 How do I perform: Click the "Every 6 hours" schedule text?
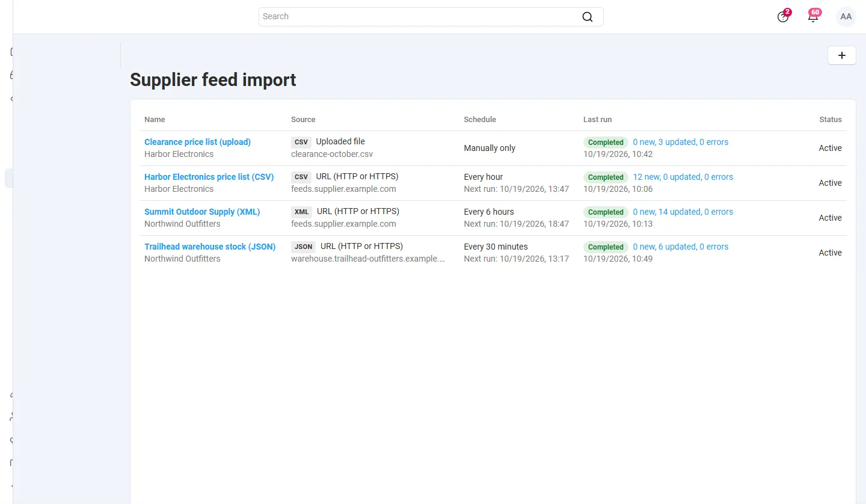(489, 212)
